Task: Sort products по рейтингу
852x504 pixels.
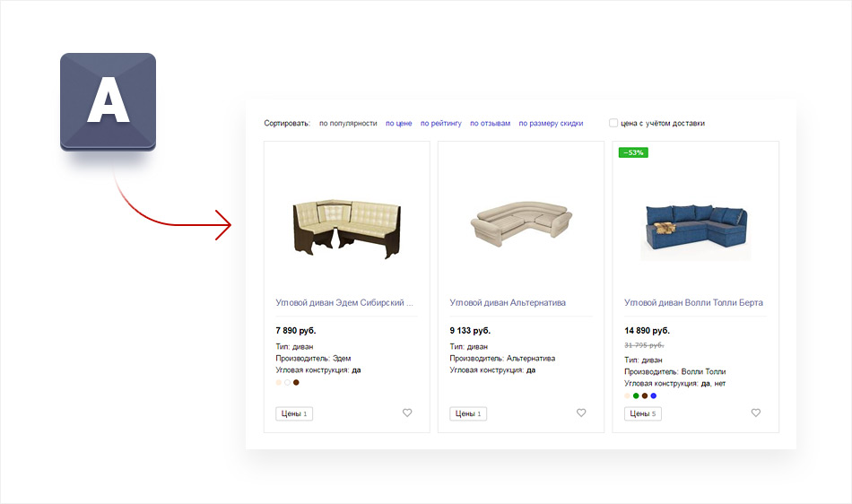Action: pyautogui.click(x=440, y=123)
